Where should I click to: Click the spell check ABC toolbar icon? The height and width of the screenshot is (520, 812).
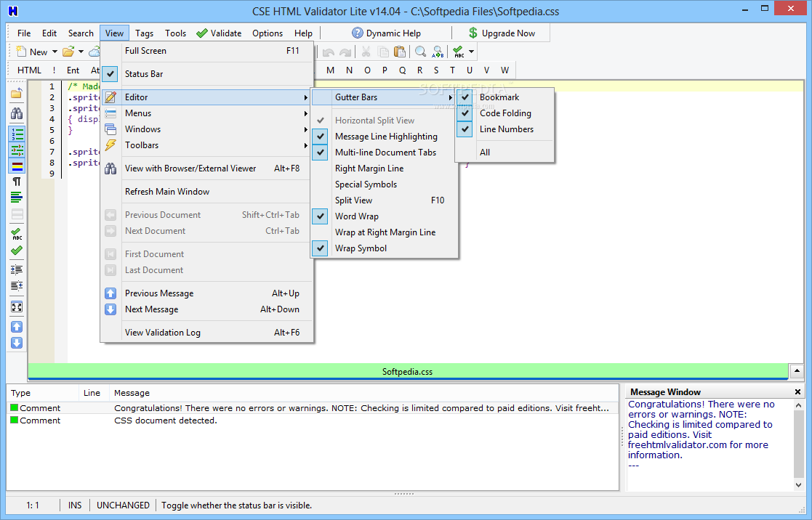pos(458,52)
